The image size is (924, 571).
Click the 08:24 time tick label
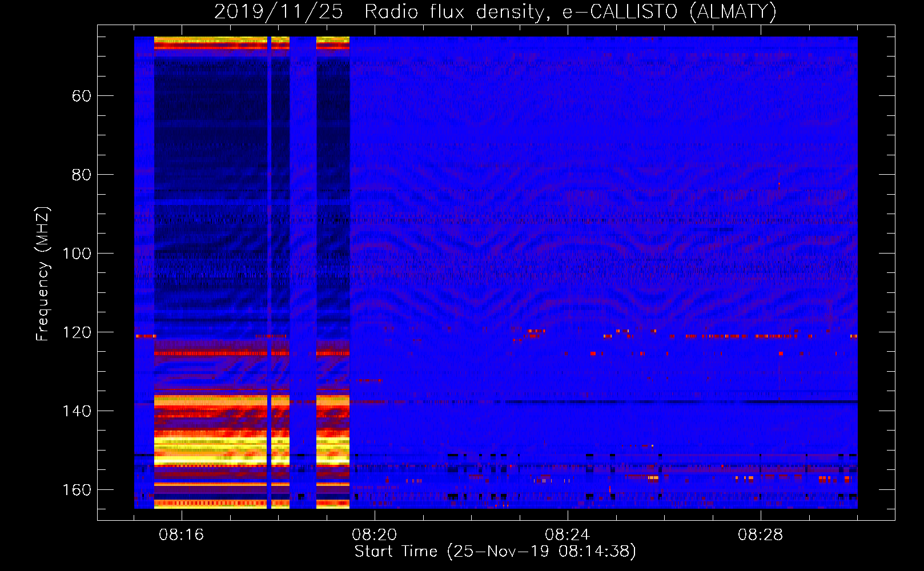click(568, 535)
